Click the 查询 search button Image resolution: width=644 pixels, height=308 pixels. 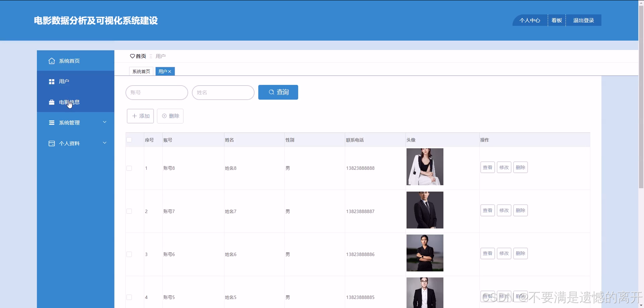tap(278, 92)
